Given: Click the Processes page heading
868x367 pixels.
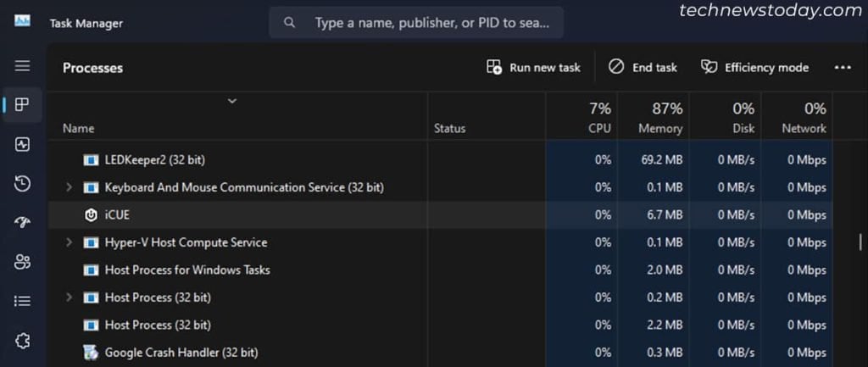Looking at the screenshot, I should 93,68.
